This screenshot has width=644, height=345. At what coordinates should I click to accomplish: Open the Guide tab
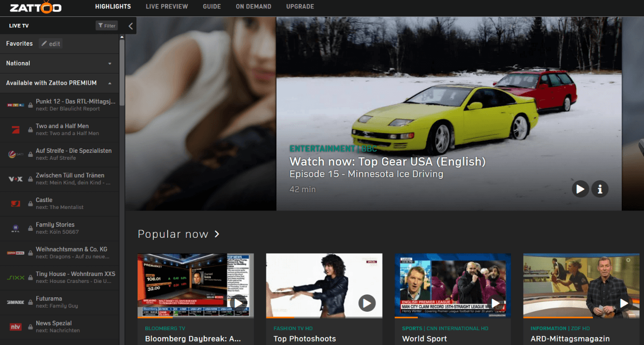click(x=212, y=6)
